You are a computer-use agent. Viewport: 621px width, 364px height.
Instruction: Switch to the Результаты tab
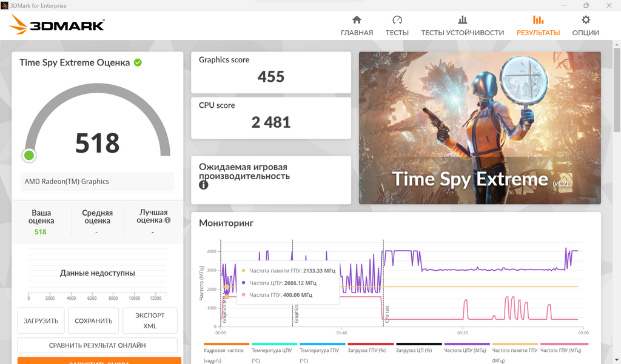click(538, 25)
